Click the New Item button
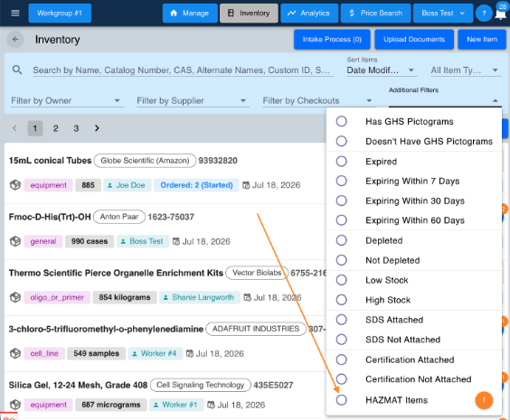Image resolution: width=510 pixels, height=420 pixels. (482, 40)
